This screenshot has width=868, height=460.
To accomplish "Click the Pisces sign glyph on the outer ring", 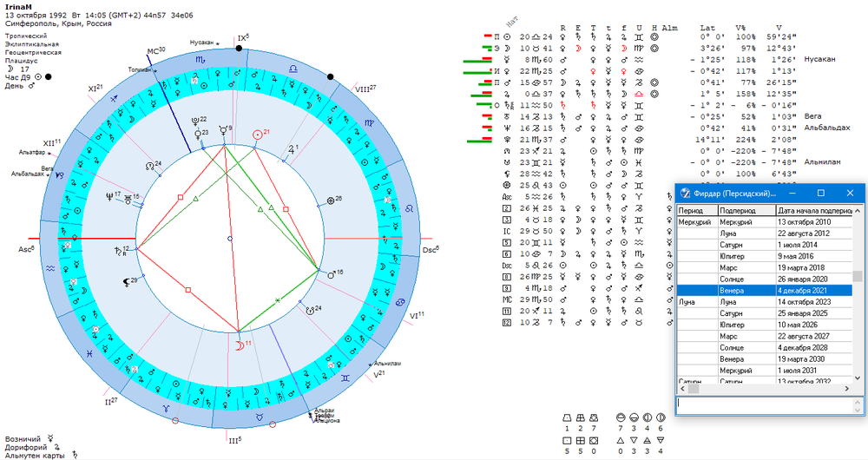I will 89,353.
